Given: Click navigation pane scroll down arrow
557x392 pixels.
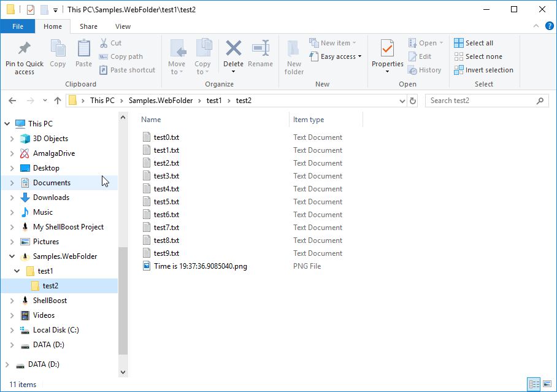Looking at the screenshot, I should pyautogui.click(x=123, y=372).
